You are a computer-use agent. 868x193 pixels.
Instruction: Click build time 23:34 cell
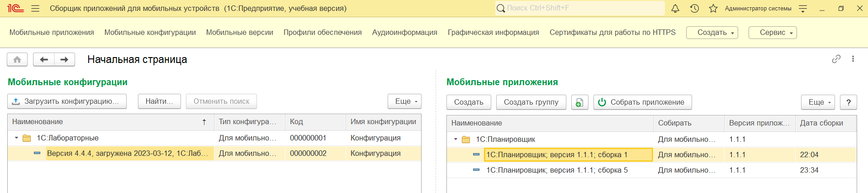pyautogui.click(x=825, y=170)
